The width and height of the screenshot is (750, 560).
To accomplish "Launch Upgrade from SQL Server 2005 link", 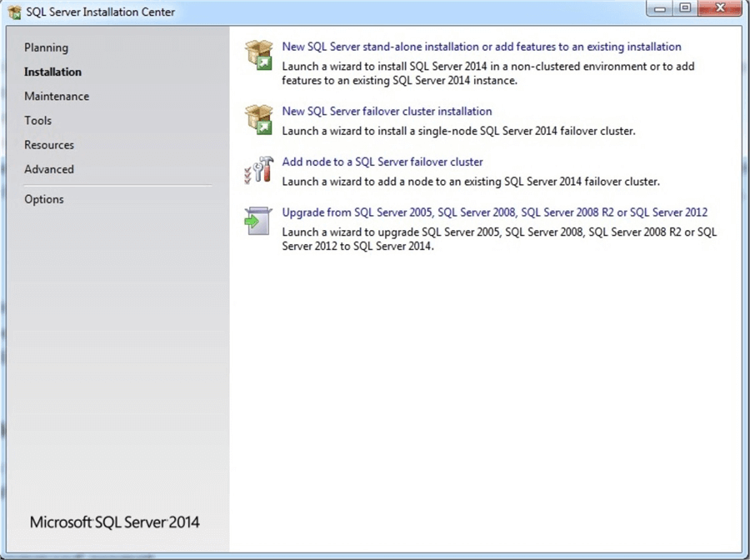I will tap(494, 212).
